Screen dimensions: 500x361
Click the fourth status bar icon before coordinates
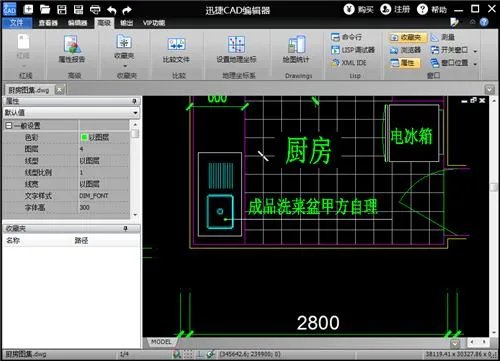coord(210,354)
